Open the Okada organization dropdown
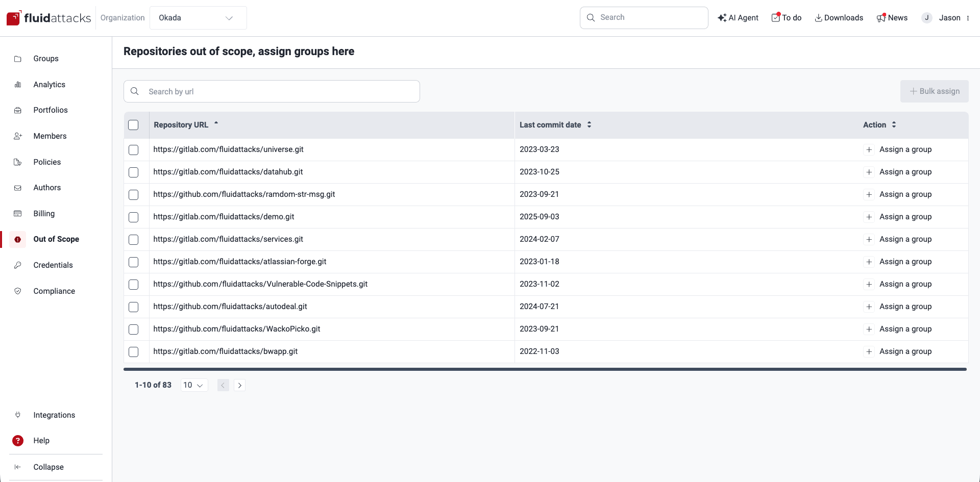Screen dimensions: 980x482 pyautogui.click(x=198, y=17)
